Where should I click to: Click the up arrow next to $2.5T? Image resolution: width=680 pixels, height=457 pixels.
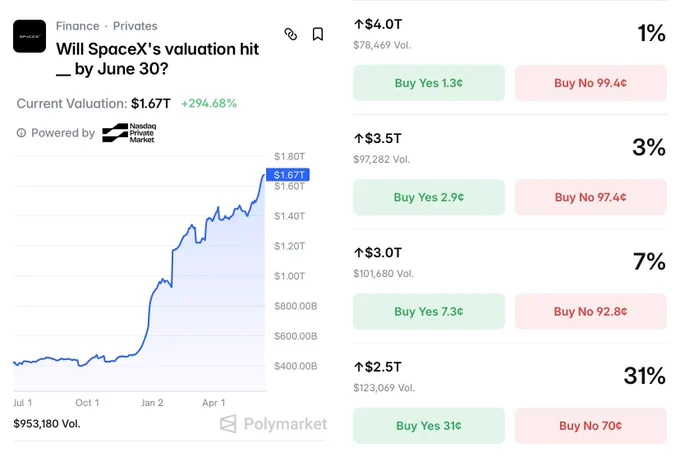(358, 367)
